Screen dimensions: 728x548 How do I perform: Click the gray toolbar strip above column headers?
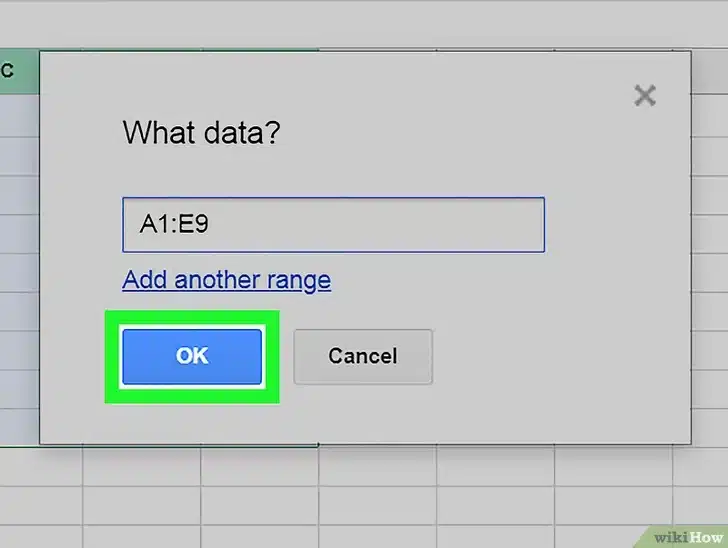point(364,22)
